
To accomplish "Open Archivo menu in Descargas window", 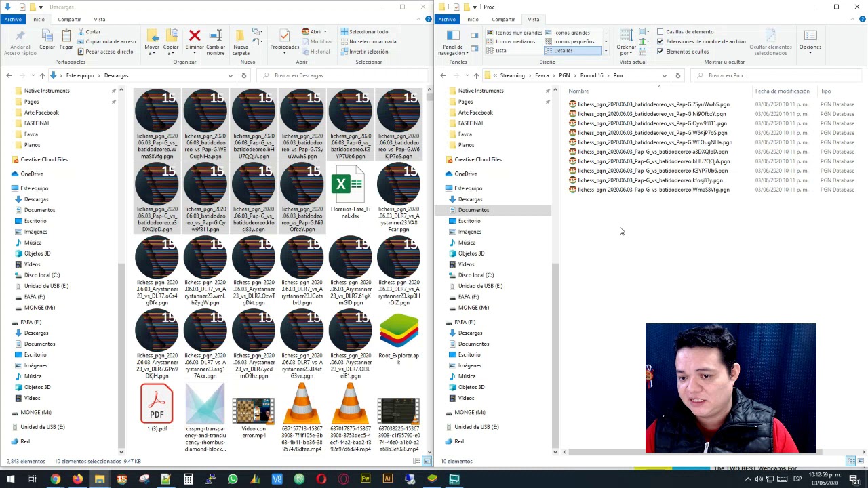I will [12, 19].
